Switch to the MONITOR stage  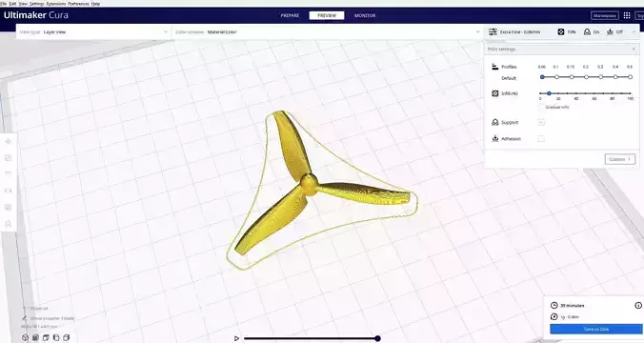coord(365,15)
